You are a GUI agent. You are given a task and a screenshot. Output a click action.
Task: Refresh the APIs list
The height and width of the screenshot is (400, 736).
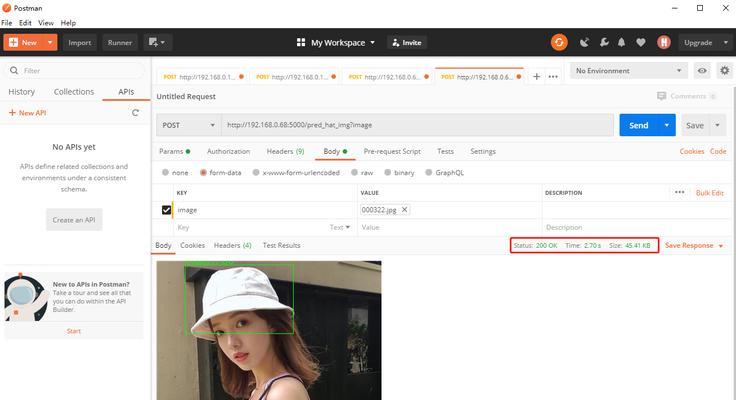pos(135,113)
